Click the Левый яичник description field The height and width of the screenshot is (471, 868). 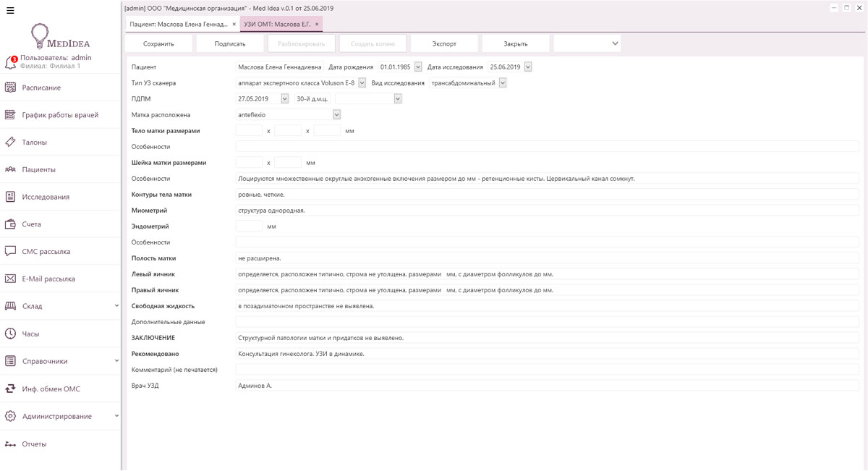point(548,274)
